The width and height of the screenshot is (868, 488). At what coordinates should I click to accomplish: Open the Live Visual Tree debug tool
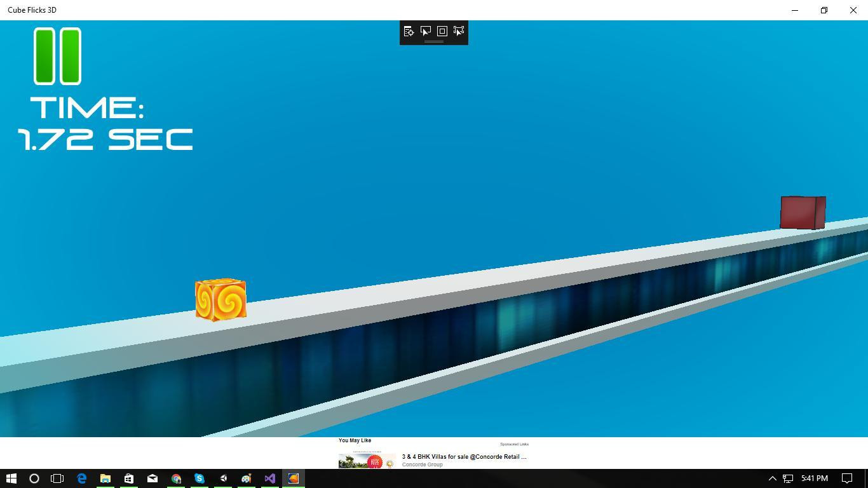point(409,31)
